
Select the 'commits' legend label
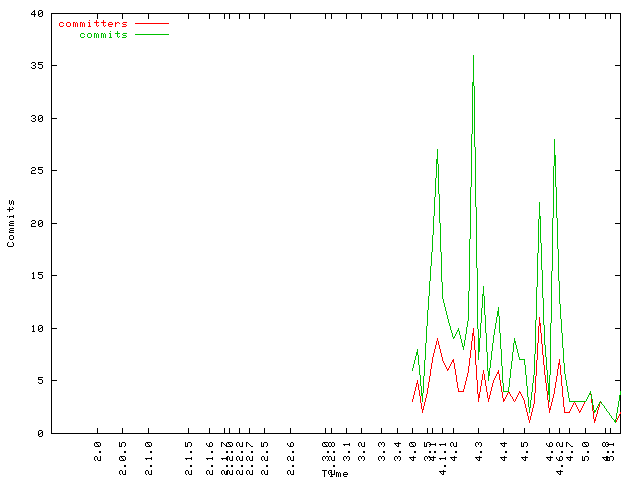coord(103,34)
